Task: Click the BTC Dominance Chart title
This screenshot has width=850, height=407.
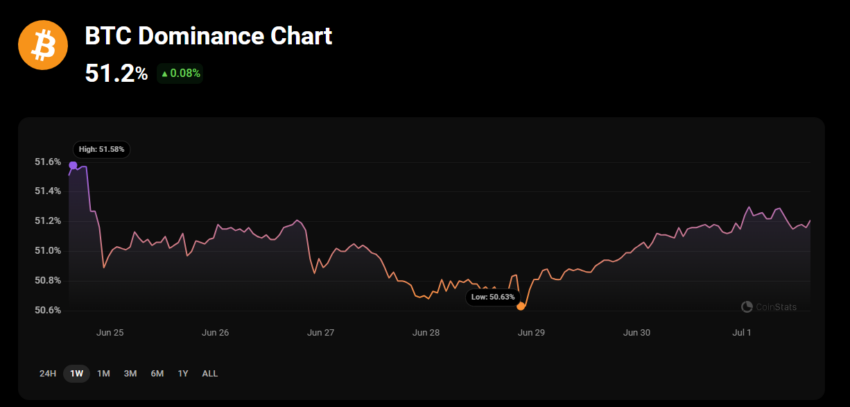Action: point(209,36)
